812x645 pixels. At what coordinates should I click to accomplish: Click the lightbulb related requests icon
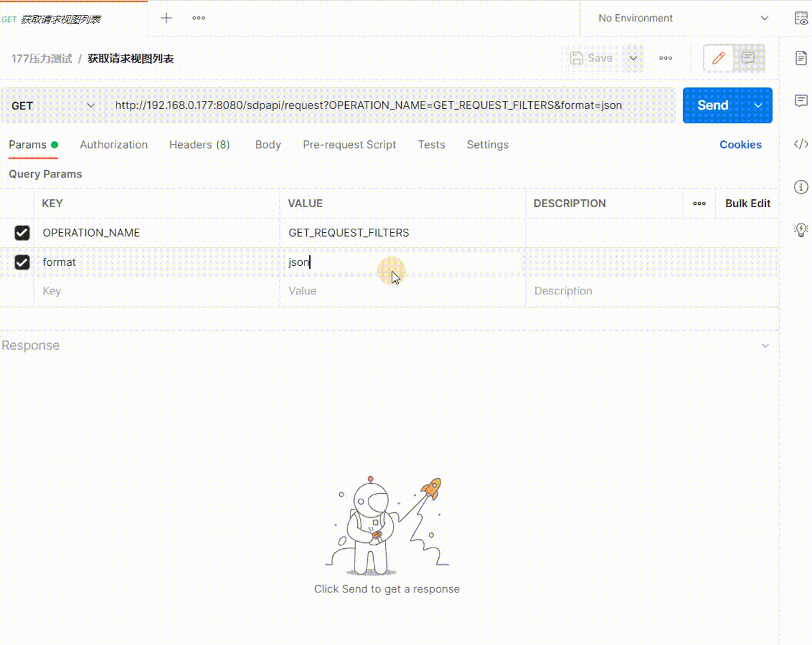click(x=801, y=230)
